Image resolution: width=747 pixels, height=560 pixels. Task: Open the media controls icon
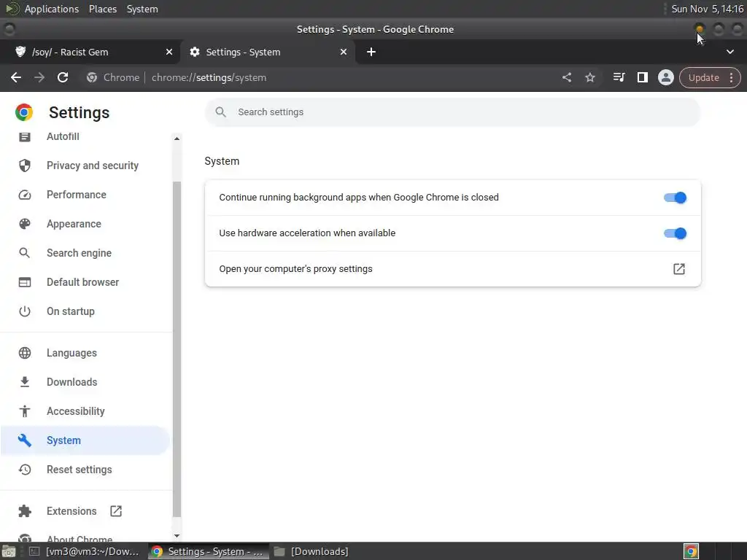click(x=619, y=77)
